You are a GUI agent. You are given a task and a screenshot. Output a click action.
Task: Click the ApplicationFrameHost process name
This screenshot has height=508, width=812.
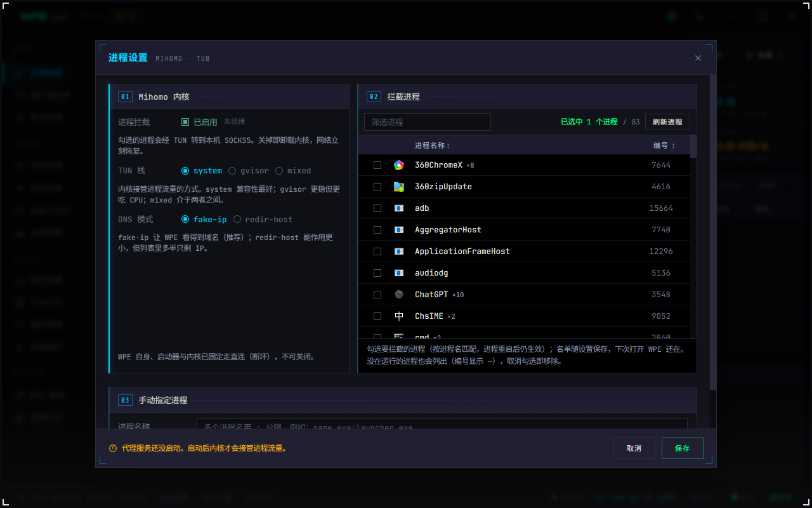tap(462, 251)
